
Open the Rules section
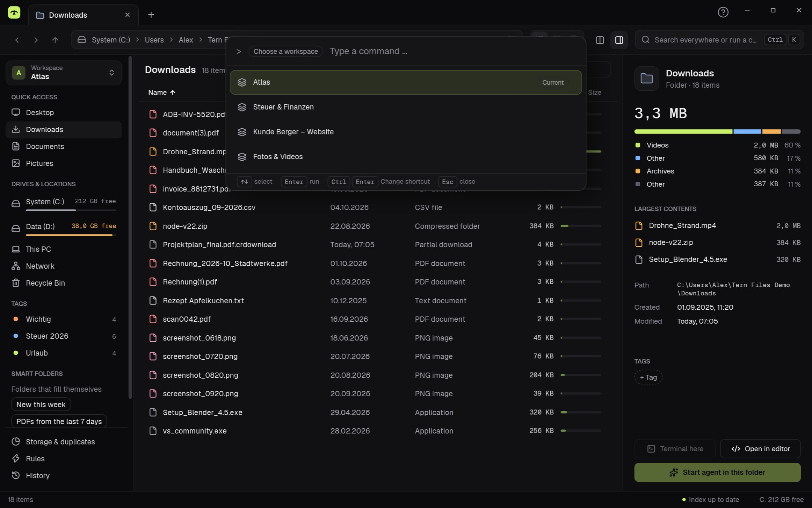[x=64, y=459]
